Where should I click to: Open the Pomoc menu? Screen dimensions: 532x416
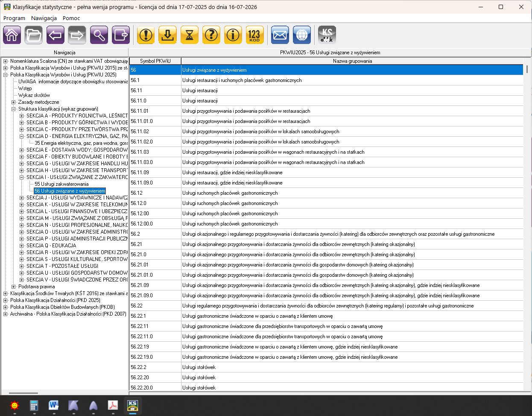tap(71, 18)
